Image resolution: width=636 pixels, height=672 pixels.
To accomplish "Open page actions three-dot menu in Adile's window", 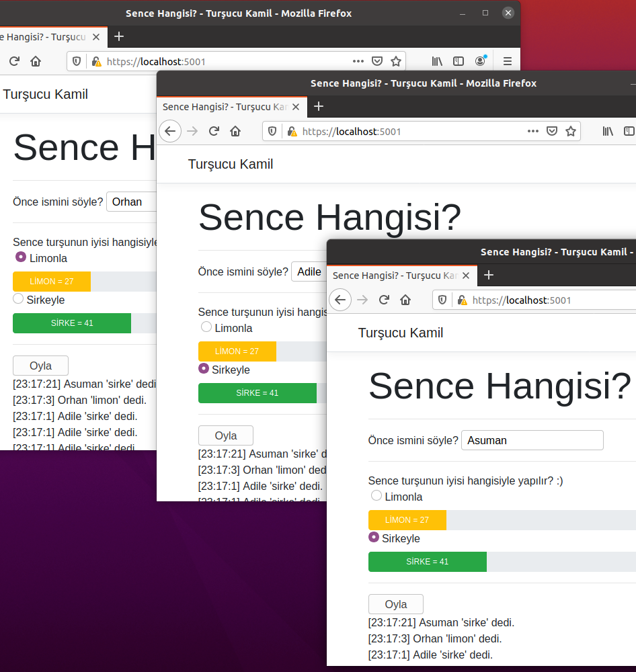I will [533, 131].
